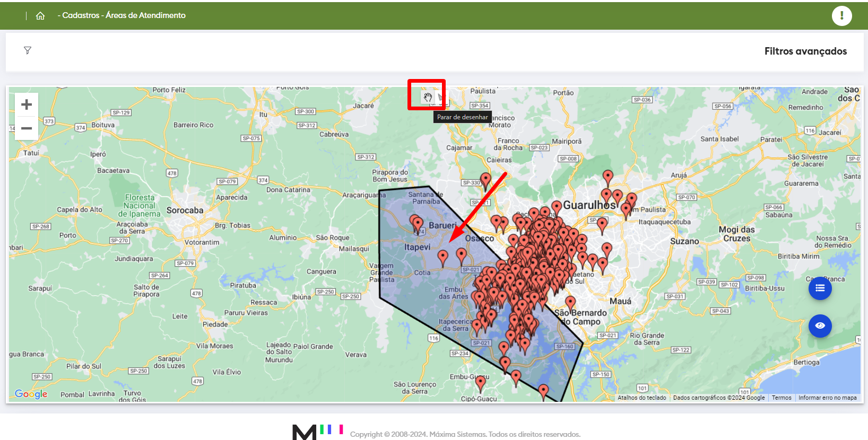
Task: Zoom in on the map
Action: coord(27,105)
